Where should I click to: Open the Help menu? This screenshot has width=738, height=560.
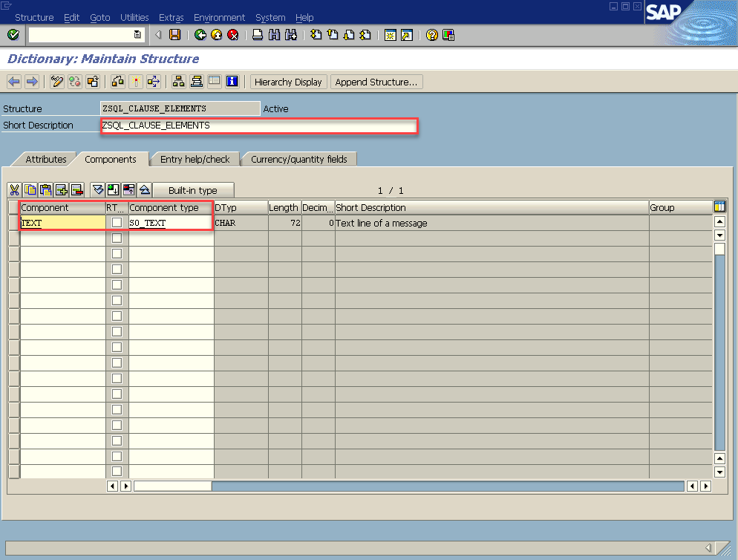(304, 17)
